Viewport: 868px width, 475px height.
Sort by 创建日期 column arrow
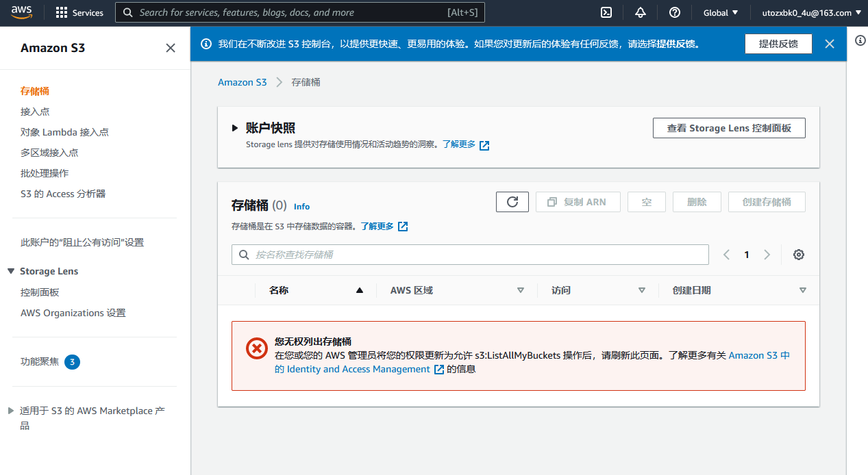(x=803, y=290)
